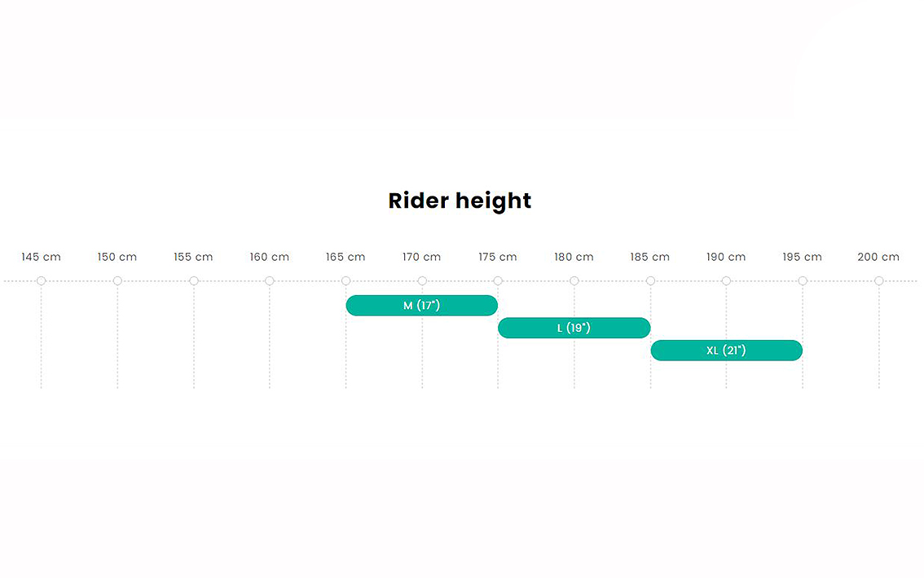The image size is (924, 578).
Task: Select the 170 cm circle marker
Action: (422, 280)
